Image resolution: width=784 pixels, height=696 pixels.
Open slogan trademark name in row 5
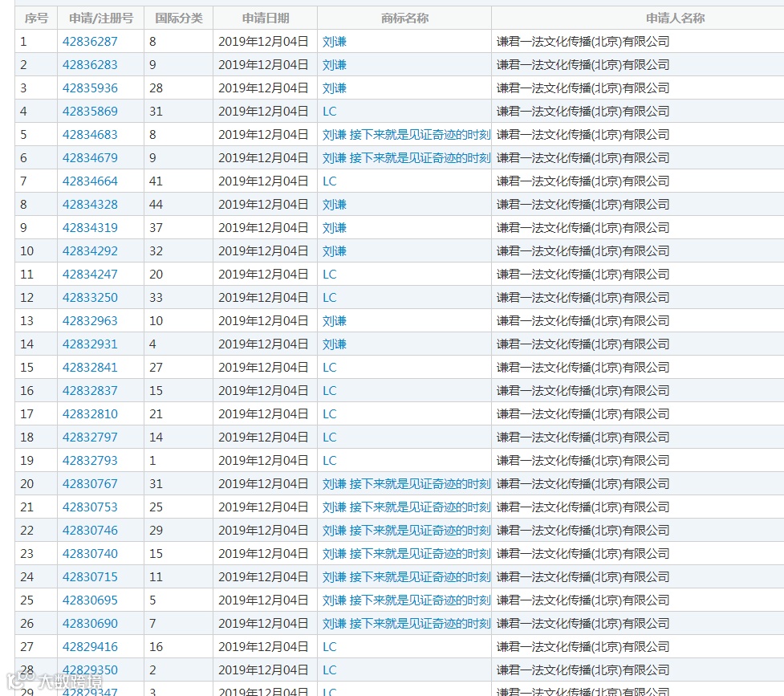click(x=407, y=135)
